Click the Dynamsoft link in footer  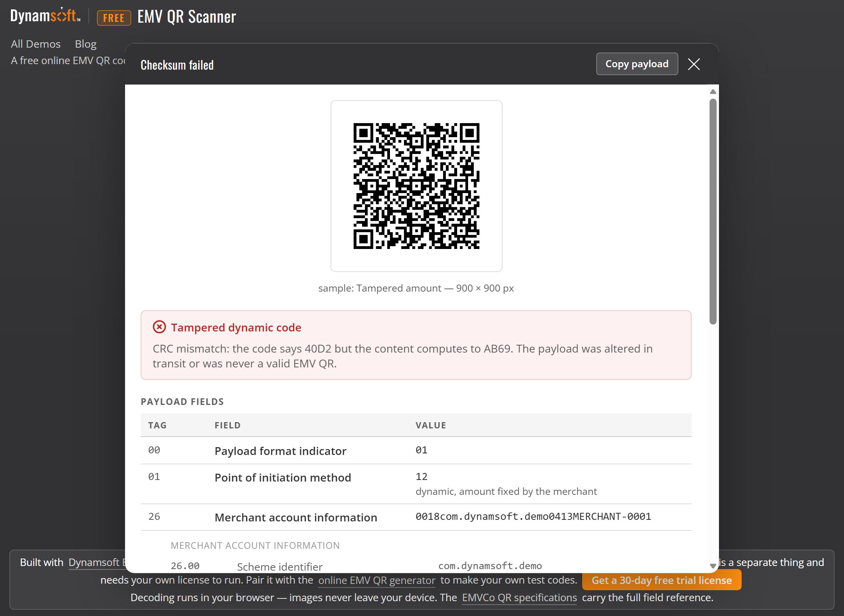(97, 562)
